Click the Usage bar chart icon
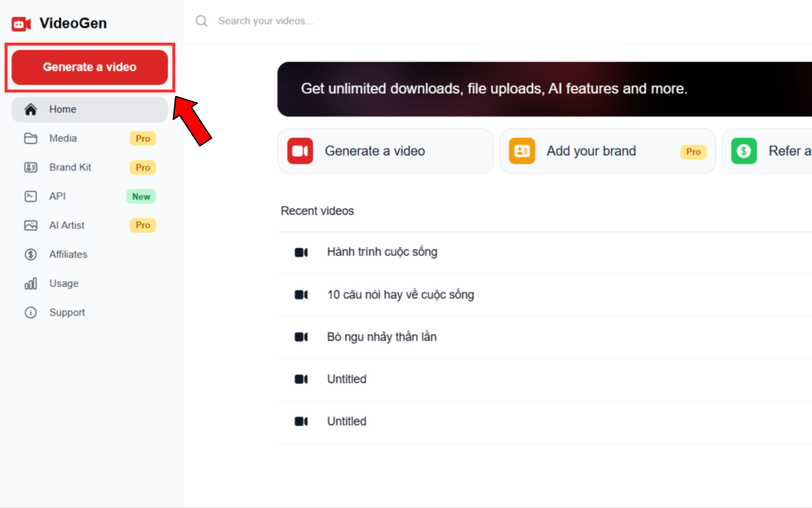Image resolution: width=812 pixels, height=508 pixels. 30,283
